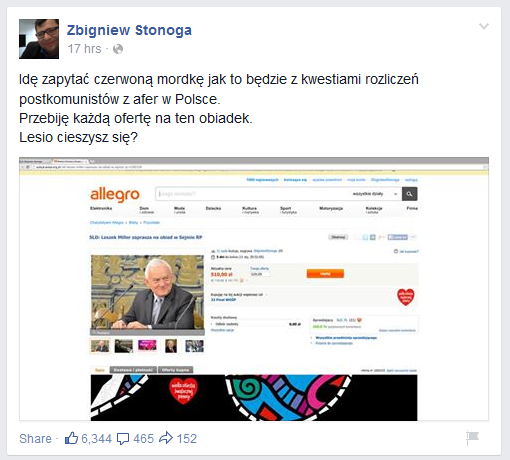Click the thumbs-up like icon

(71, 438)
